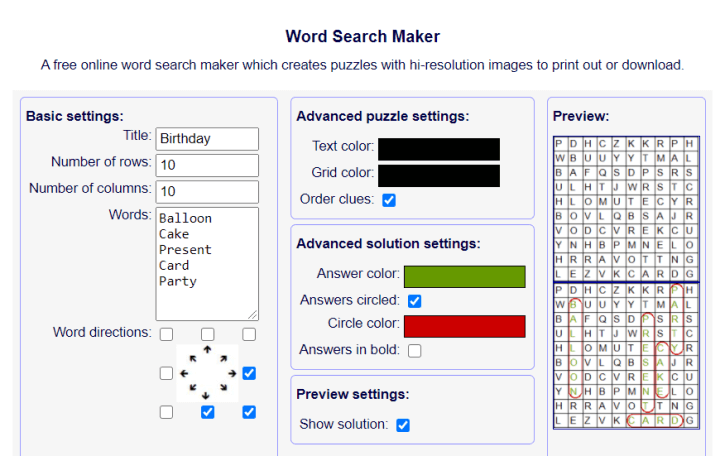720x456 pixels.
Task: Click the Answers circled label
Action: (350, 300)
